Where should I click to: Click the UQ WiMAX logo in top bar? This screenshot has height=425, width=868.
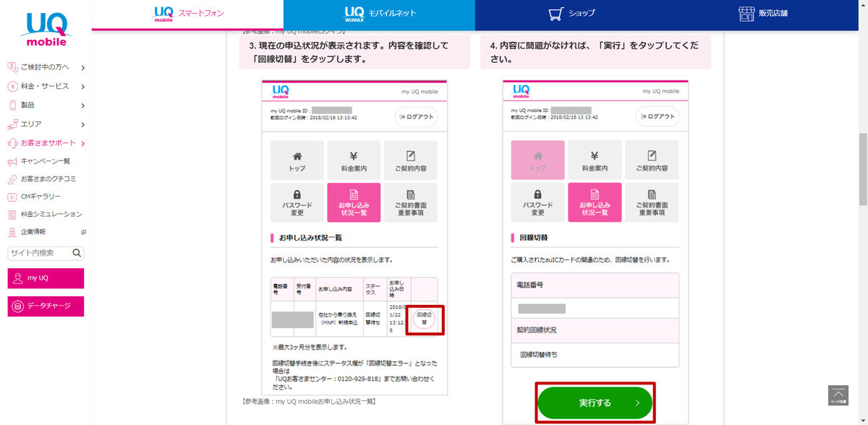[354, 13]
